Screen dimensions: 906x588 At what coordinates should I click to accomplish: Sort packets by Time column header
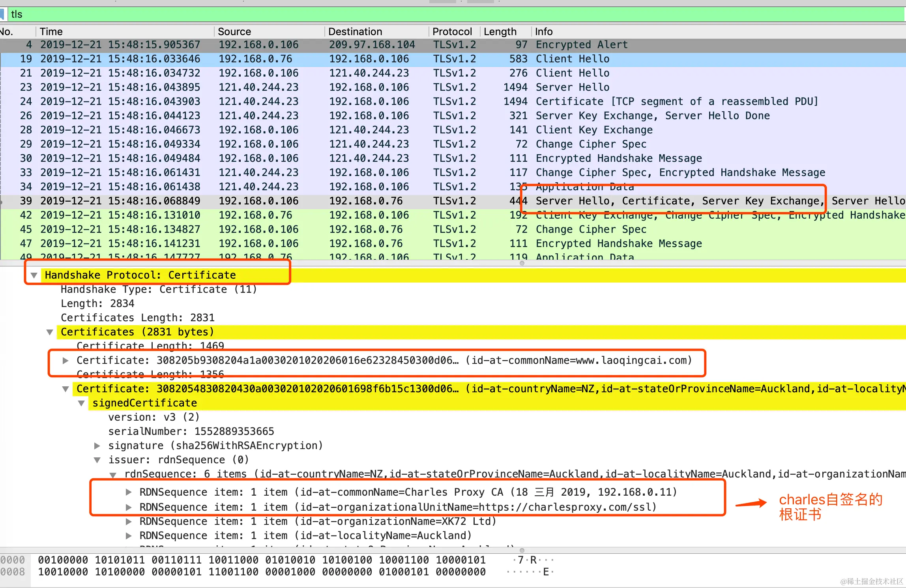(x=51, y=32)
